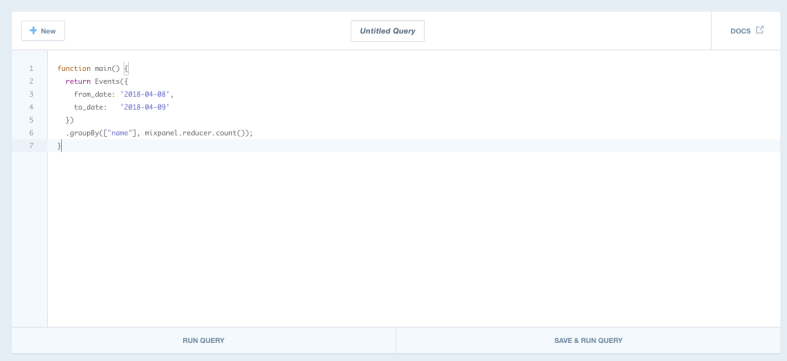This screenshot has height=361, width=787.
Task: Select line number 4 in gutter
Action: point(31,107)
